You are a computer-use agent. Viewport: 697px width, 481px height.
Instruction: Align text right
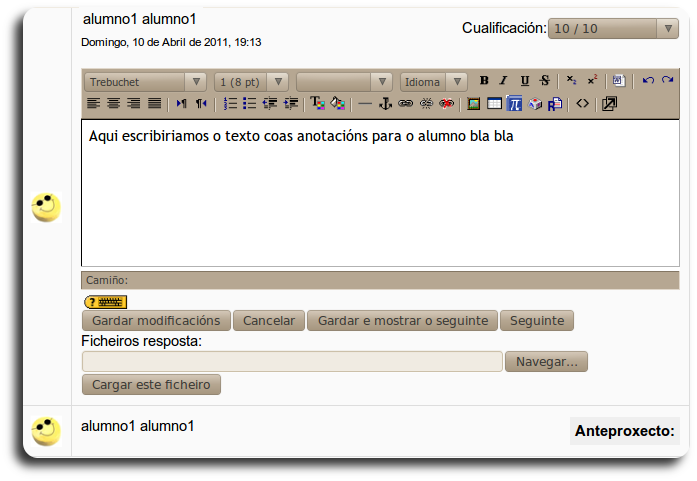[x=134, y=104]
